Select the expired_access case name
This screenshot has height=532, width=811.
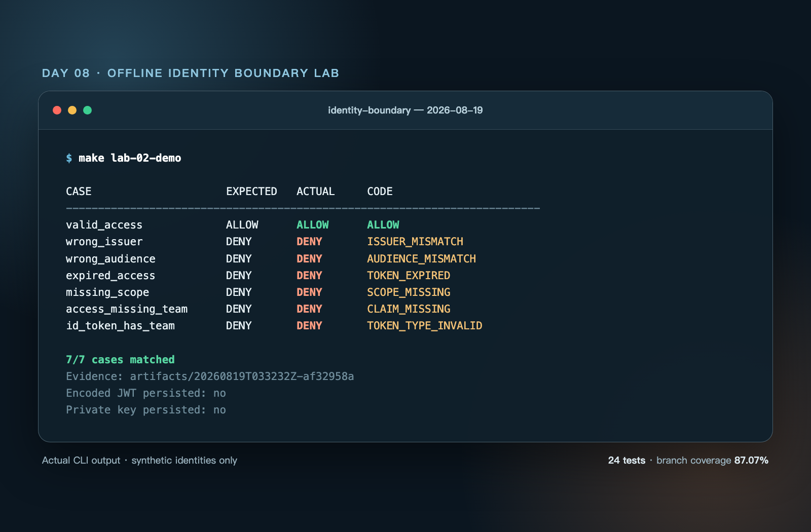pos(110,276)
